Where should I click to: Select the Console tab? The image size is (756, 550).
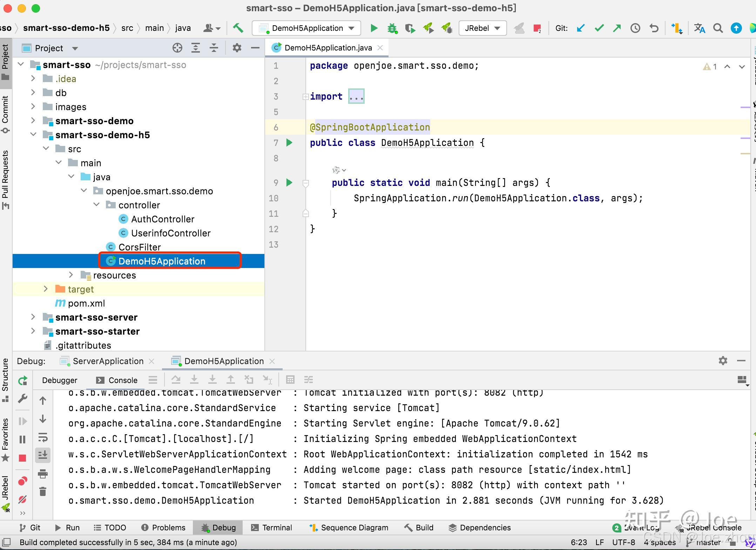[117, 380]
